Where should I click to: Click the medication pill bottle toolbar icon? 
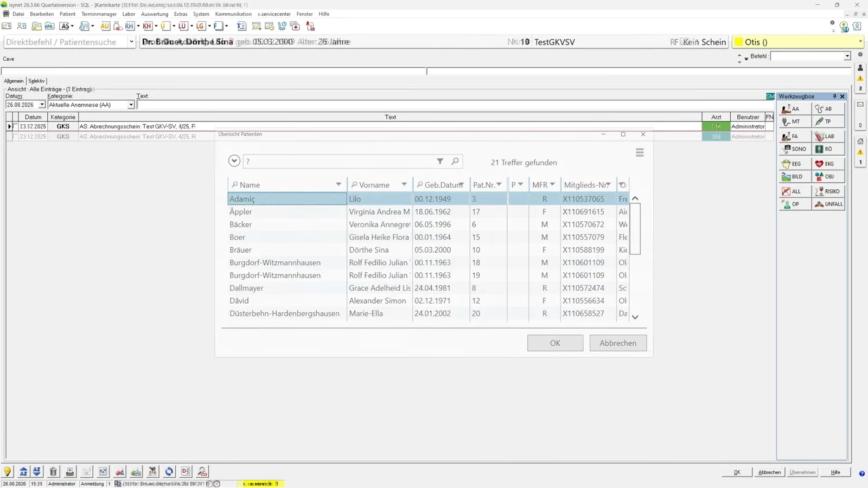point(118,26)
